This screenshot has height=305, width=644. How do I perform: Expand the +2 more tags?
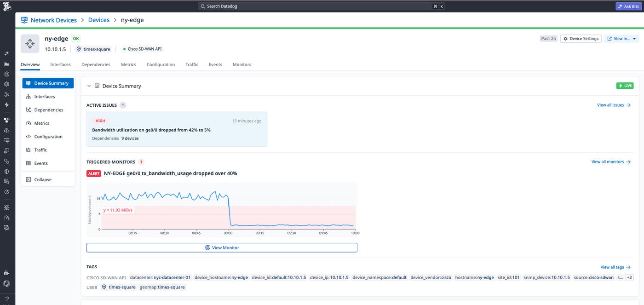click(x=629, y=277)
